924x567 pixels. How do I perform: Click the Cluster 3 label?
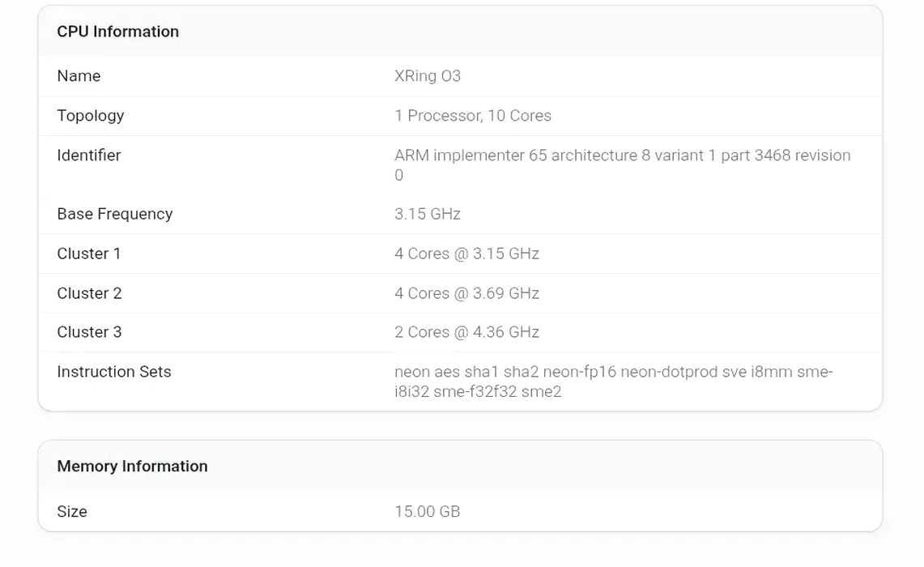pyautogui.click(x=90, y=332)
